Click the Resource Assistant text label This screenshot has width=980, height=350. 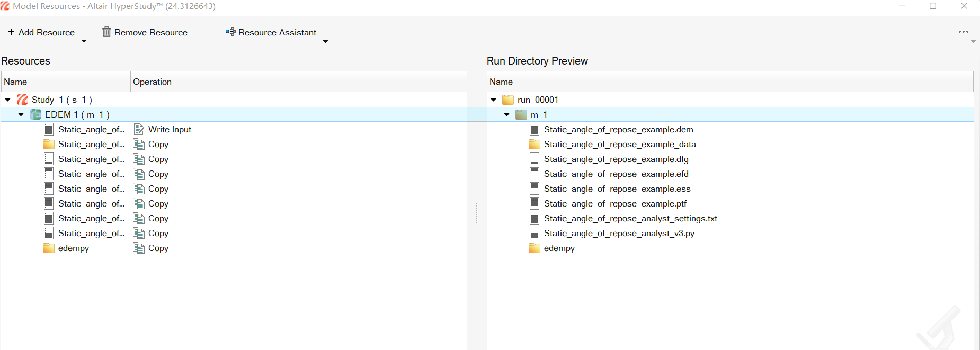(x=277, y=32)
